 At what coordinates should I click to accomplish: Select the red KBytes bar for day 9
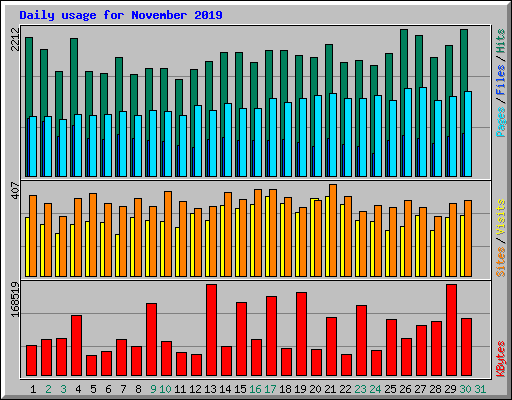[x=151, y=340]
